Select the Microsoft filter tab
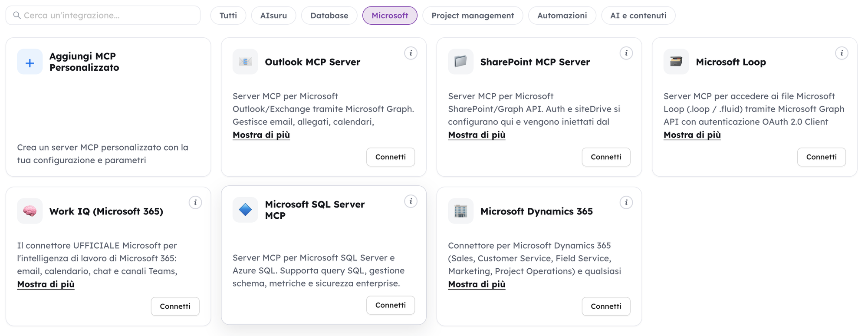Image resolution: width=868 pixels, height=336 pixels. point(390,16)
